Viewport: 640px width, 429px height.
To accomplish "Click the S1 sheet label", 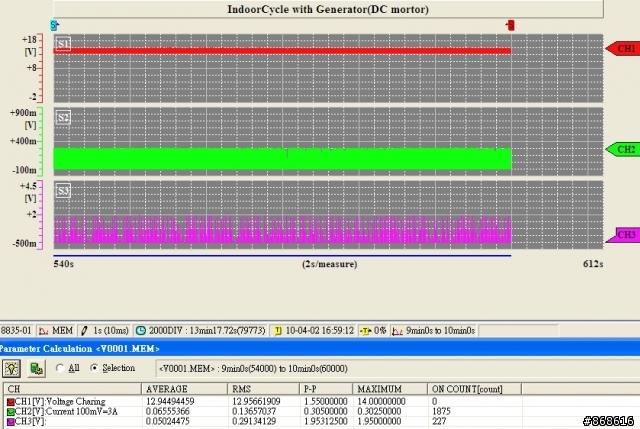I will 63,44.
